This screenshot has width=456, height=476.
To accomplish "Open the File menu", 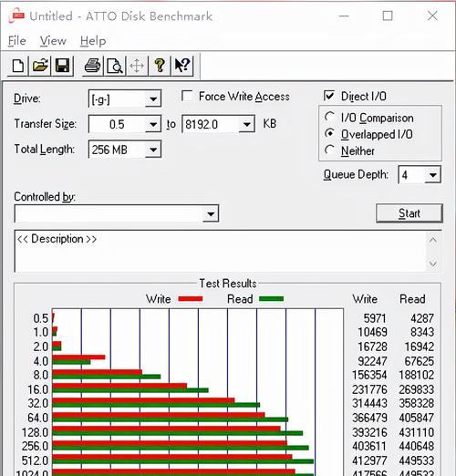I will 17,41.
